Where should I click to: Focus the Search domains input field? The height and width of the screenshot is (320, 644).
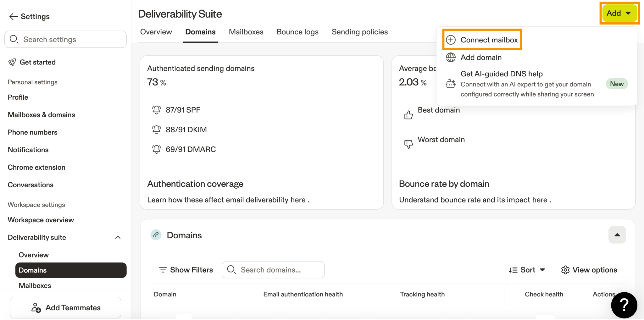273,270
